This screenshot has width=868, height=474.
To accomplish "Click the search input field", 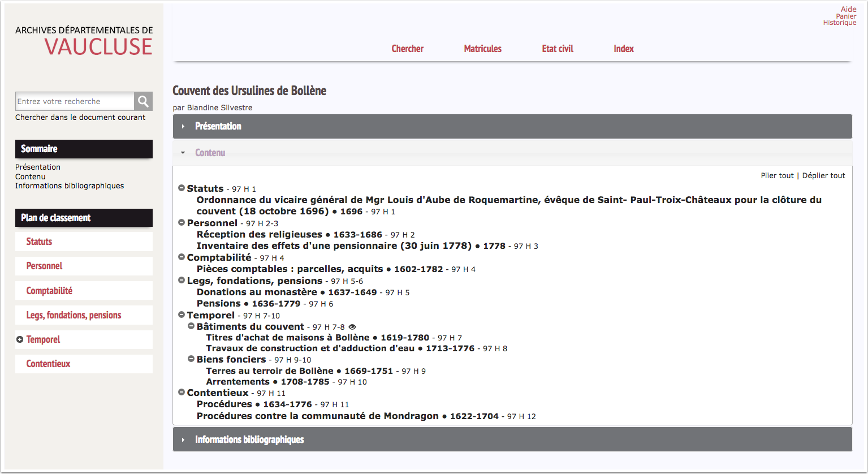I will (x=75, y=101).
